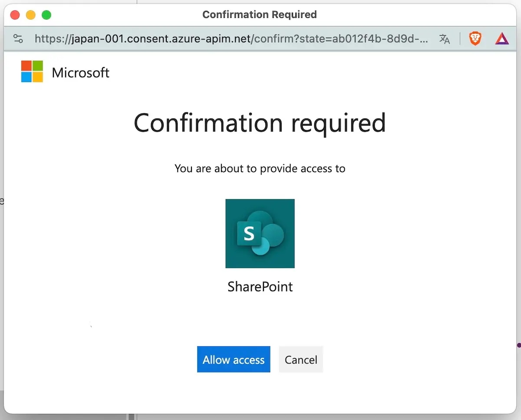Image resolution: width=521 pixels, height=420 pixels.
Task: Click the red close window button
Action: tap(15, 15)
